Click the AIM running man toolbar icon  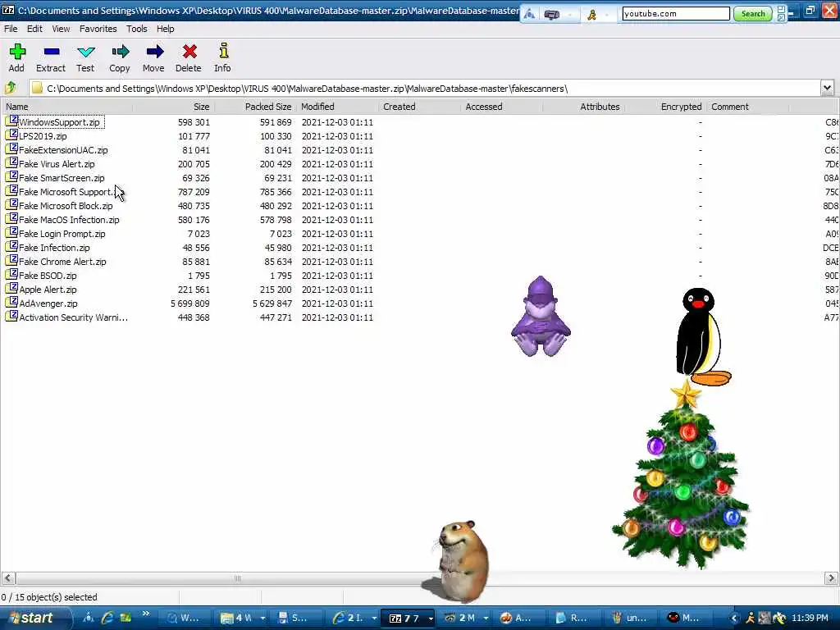point(592,15)
